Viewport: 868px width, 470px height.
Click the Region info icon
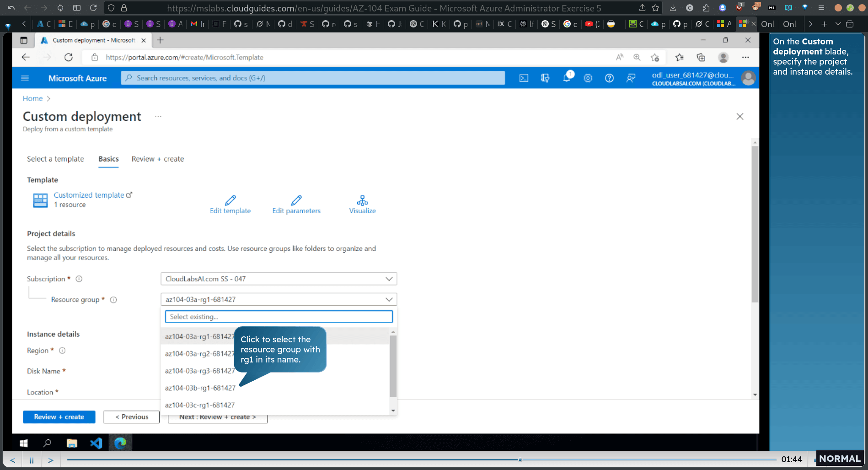(62, 351)
